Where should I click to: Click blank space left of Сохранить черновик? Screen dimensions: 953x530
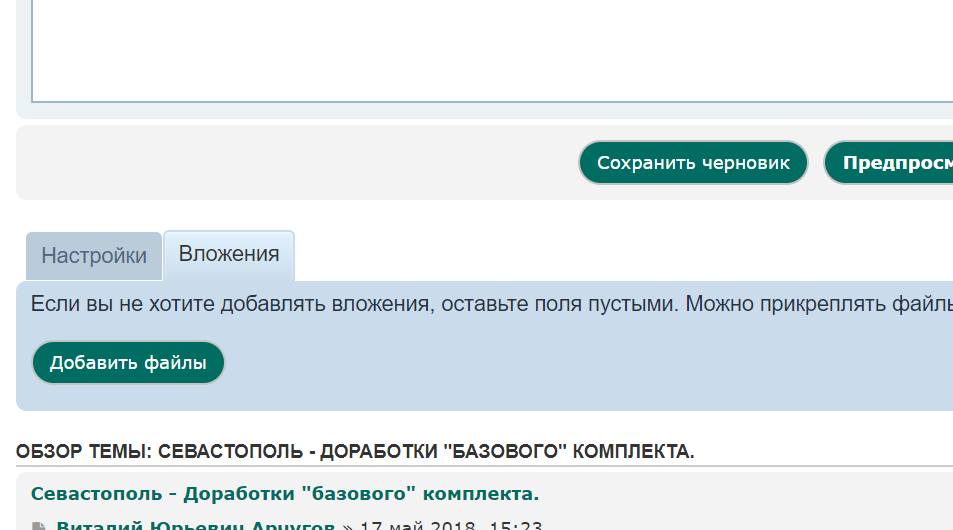[x=300, y=163]
